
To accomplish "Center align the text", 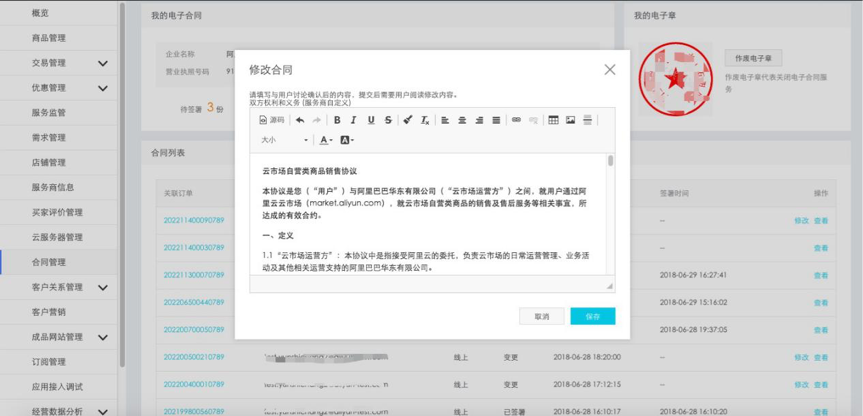I will pos(462,120).
